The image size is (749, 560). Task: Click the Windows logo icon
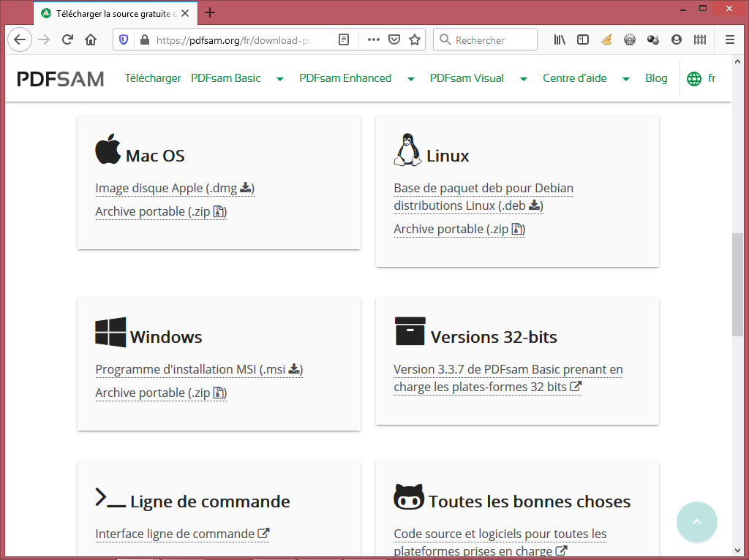coord(110,332)
